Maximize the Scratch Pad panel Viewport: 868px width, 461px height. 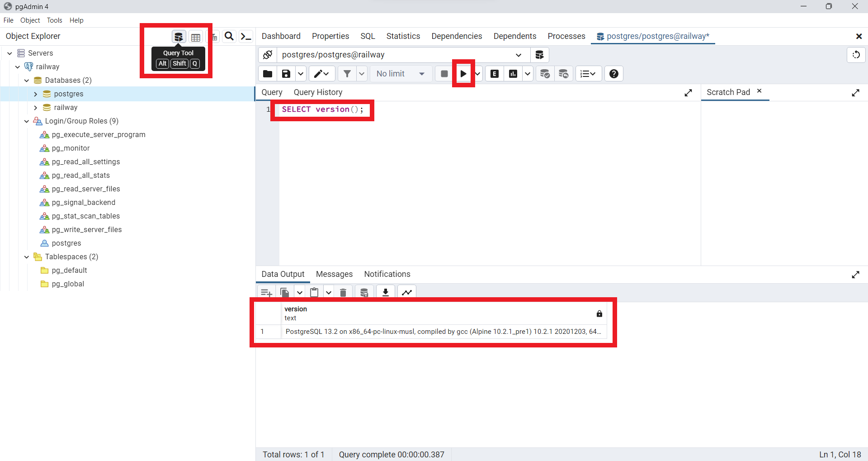coord(855,93)
